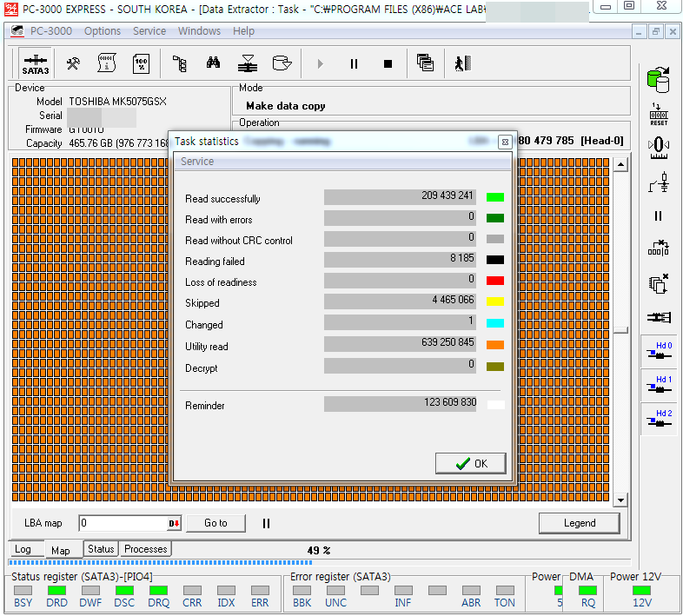Click the RESET drive sidebar icon
This screenshot has width=683, height=616.
[659, 115]
